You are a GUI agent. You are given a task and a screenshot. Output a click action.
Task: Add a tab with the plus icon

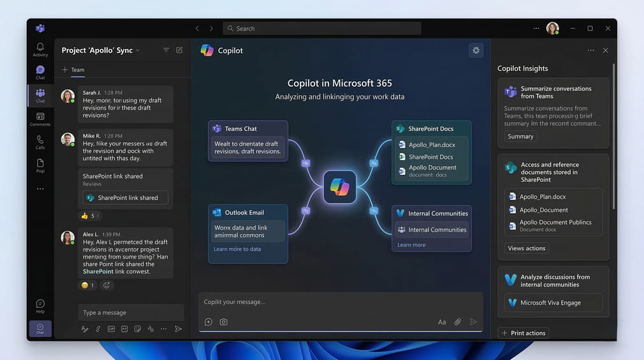(64, 70)
